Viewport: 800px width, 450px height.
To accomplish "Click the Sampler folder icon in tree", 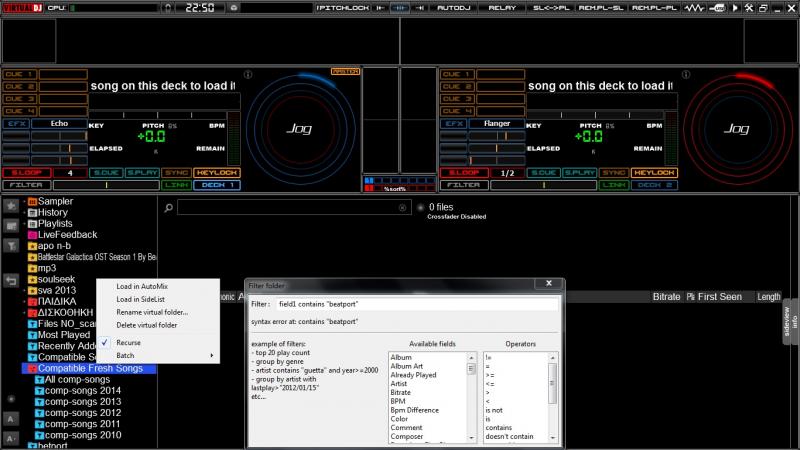I will tap(32, 201).
